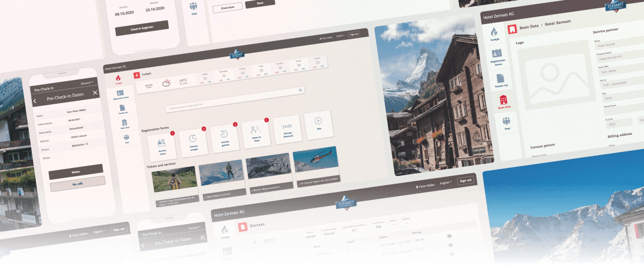
Task: Click the Weiter button on the phone
Action: 76,171
